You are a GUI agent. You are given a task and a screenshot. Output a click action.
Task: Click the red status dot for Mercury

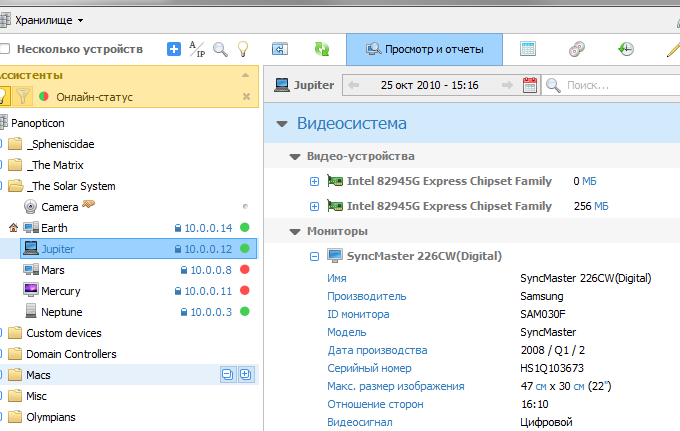[x=245, y=290]
